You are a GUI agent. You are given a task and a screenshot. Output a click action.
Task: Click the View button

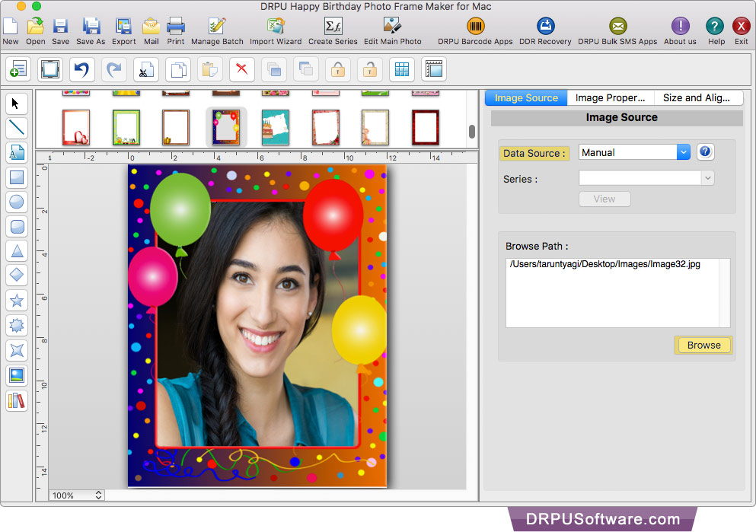(604, 199)
